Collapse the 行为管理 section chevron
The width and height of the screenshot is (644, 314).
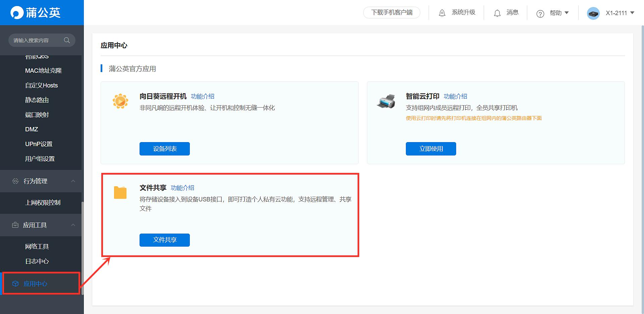73,181
